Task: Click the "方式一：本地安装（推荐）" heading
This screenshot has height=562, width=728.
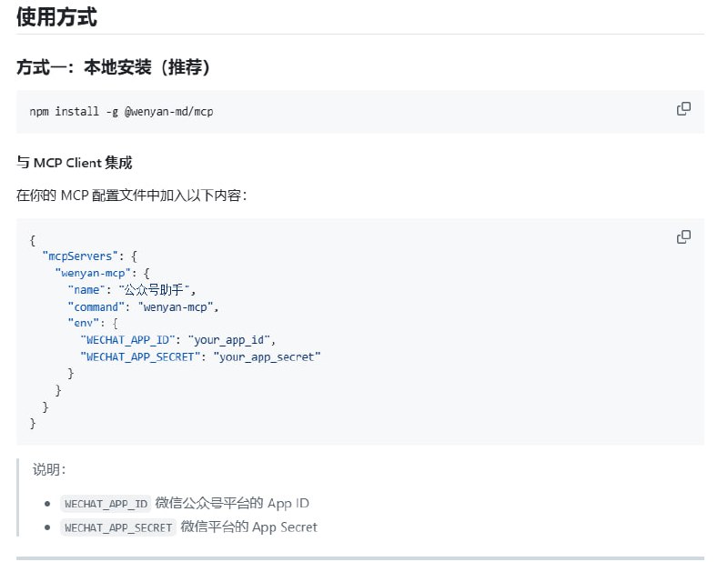Action: click(x=114, y=67)
